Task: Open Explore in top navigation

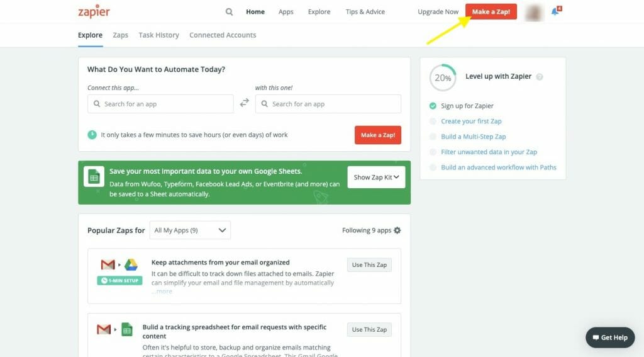Action: (x=319, y=12)
